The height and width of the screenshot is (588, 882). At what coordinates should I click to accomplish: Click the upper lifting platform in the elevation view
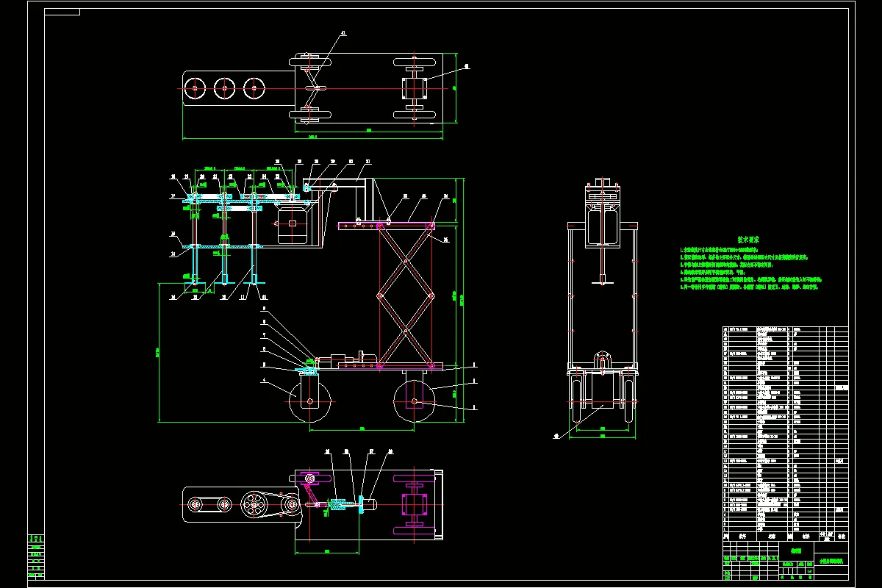(387, 225)
